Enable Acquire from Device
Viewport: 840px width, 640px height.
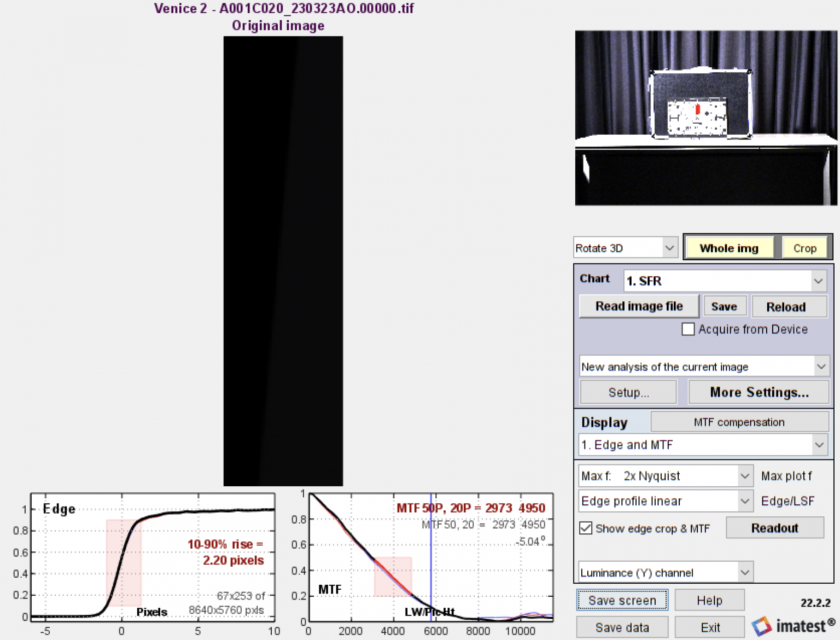(x=688, y=329)
